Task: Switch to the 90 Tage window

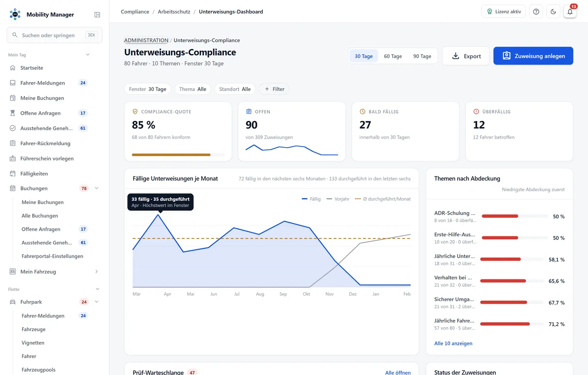Action: click(x=422, y=56)
